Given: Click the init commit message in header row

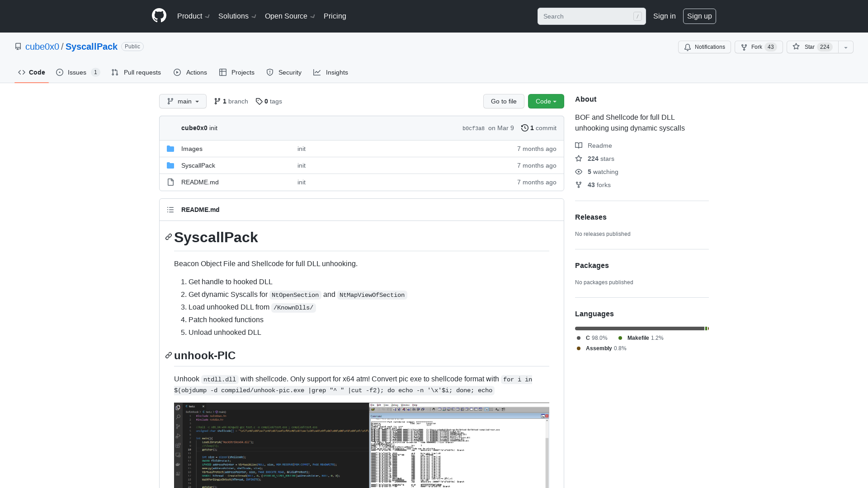Looking at the screenshot, I should click(213, 128).
